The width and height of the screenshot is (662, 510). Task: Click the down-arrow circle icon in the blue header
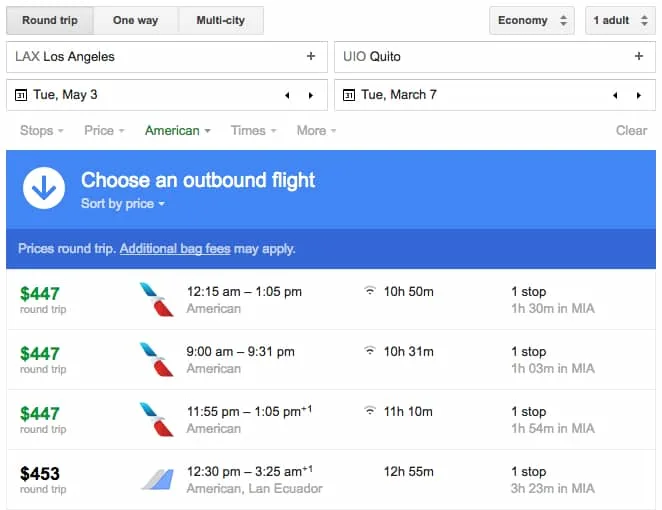coord(44,188)
